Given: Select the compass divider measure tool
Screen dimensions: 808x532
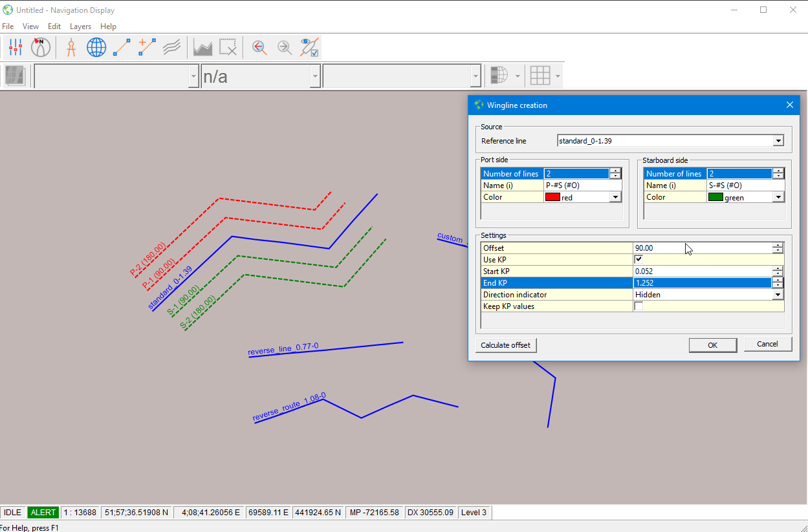Looking at the screenshot, I should 71,47.
